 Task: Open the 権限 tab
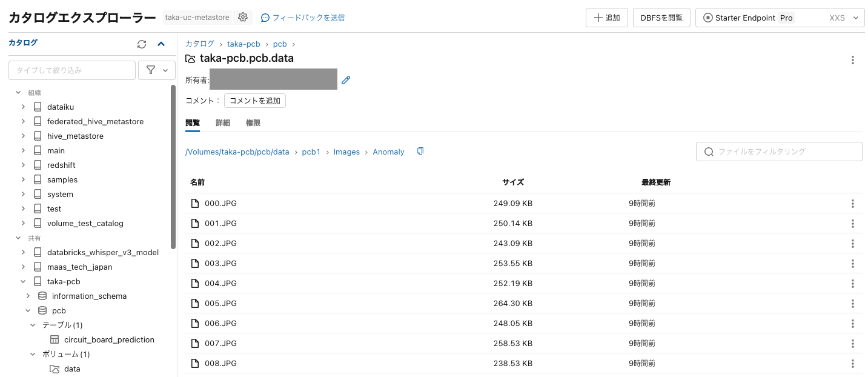tap(253, 122)
